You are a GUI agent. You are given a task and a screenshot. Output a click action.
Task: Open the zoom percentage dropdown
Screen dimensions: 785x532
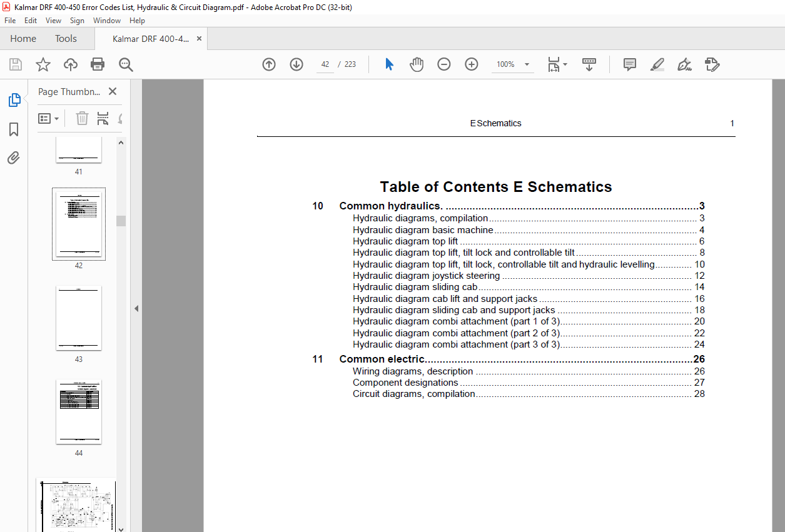click(527, 64)
